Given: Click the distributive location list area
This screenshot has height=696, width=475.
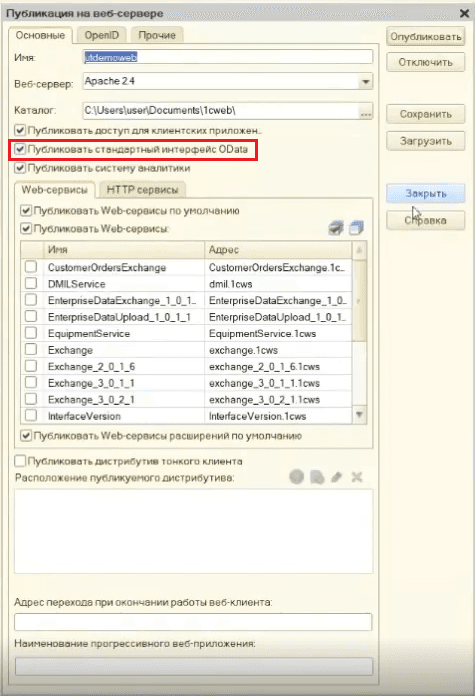Looking at the screenshot, I should pyautogui.click(x=194, y=531).
